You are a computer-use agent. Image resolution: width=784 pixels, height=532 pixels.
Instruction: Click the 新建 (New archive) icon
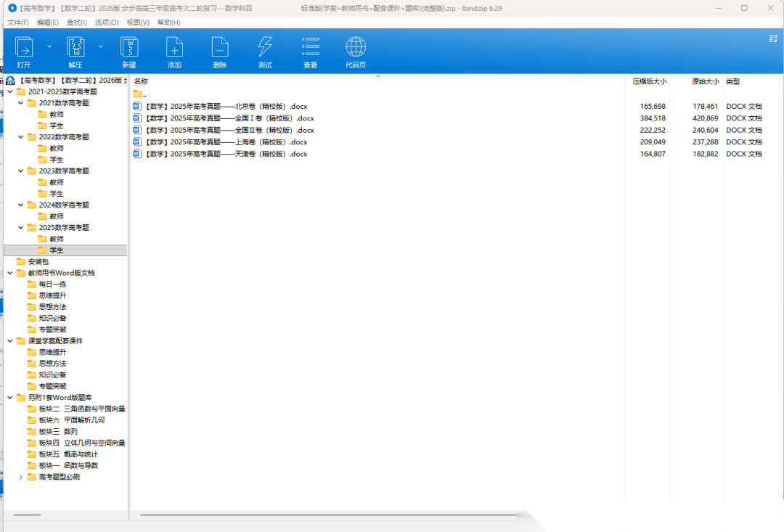pyautogui.click(x=129, y=49)
